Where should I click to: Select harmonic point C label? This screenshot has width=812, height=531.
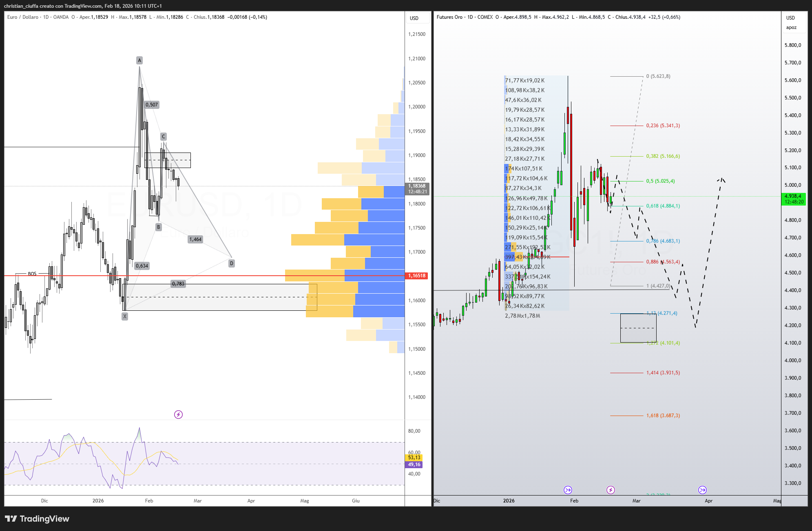(163, 137)
